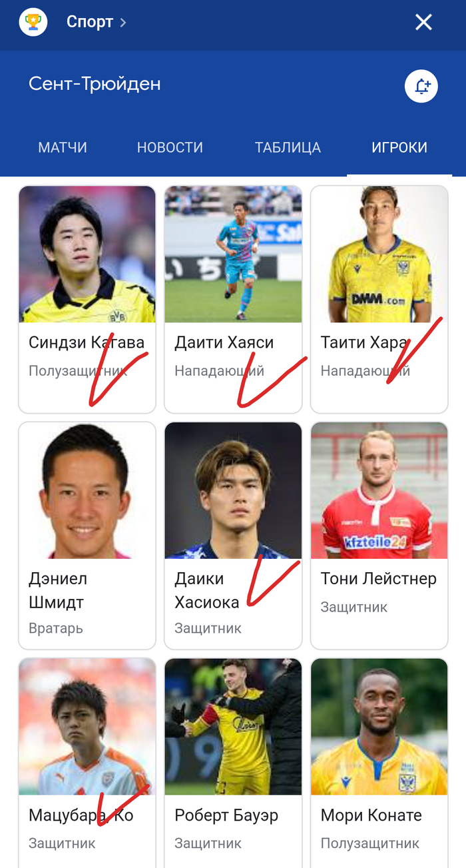Click the Сент-Трюйден team title

pos(95,84)
